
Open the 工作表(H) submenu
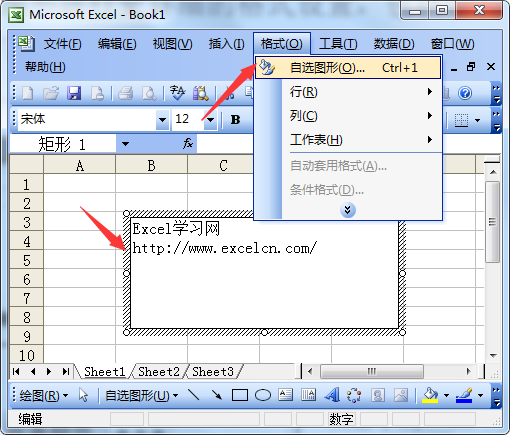pyautogui.click(x=348, y=140)
